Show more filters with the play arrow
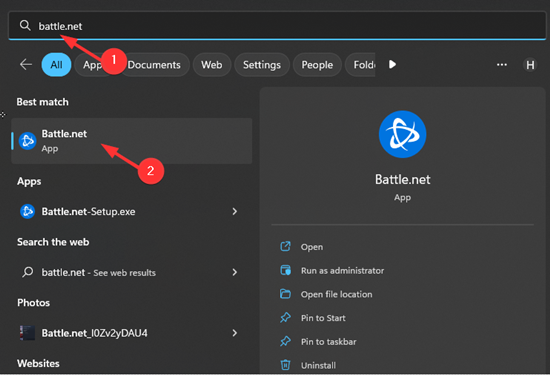 393,65
